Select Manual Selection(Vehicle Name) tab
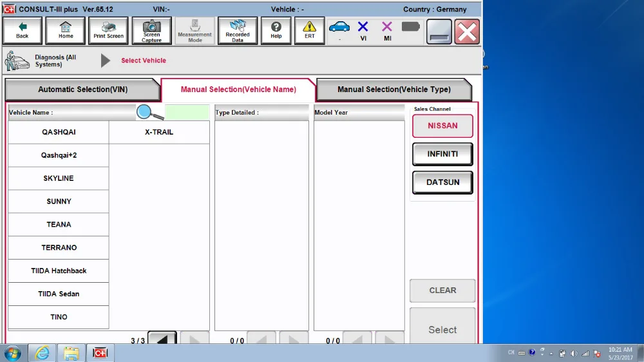Viewport: 644px width, 362px height. 238,89
